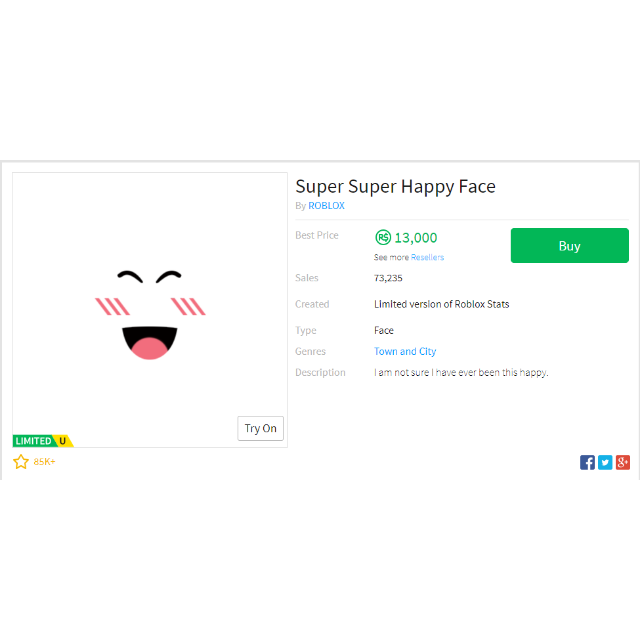Open the ROBLOX creator link
640x640 pixels.
[326, 206]
